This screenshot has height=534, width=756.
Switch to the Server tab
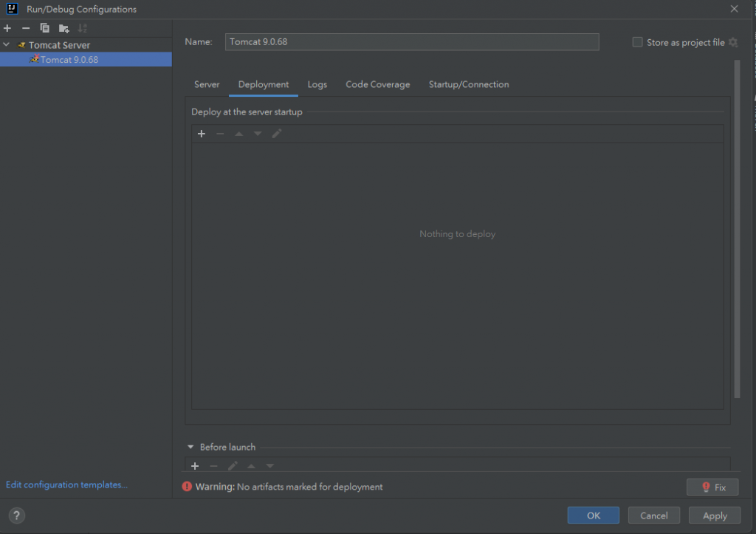(207, 84)
